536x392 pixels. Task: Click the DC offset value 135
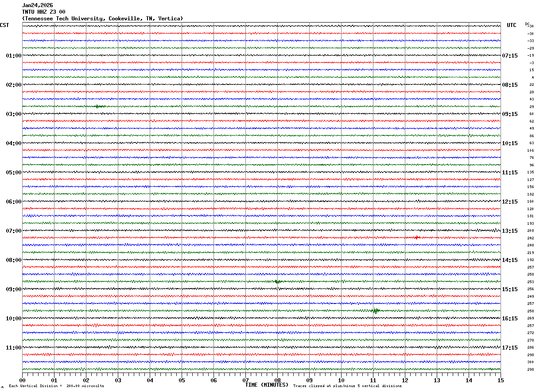[x=530, y=172]
